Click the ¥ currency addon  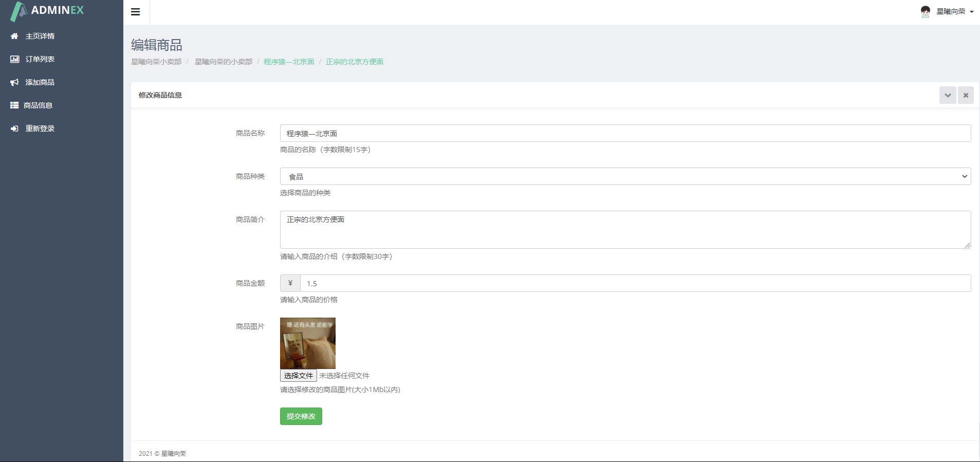[290, 283]
